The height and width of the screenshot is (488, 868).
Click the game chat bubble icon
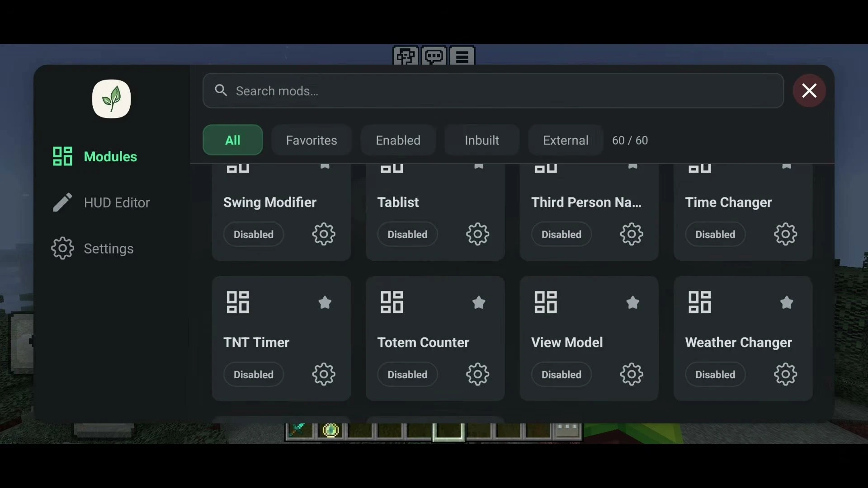point(434,56)
